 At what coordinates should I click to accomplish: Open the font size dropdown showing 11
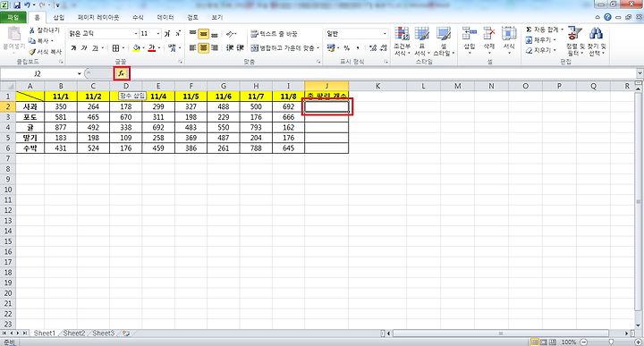pos(158,34)
